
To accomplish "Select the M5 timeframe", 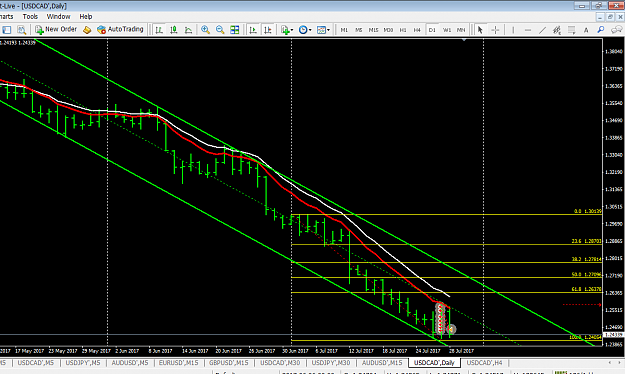I will tap(359, 30).
